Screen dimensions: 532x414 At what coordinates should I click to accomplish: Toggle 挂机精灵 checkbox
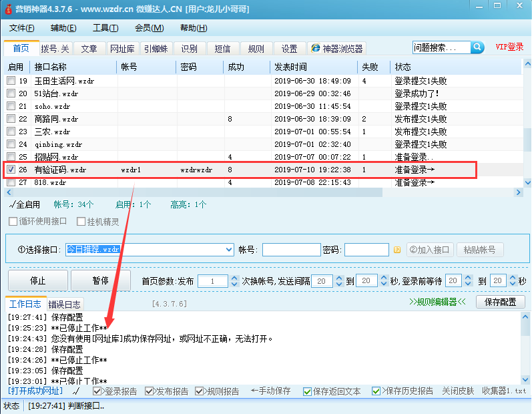coord(81,222)
